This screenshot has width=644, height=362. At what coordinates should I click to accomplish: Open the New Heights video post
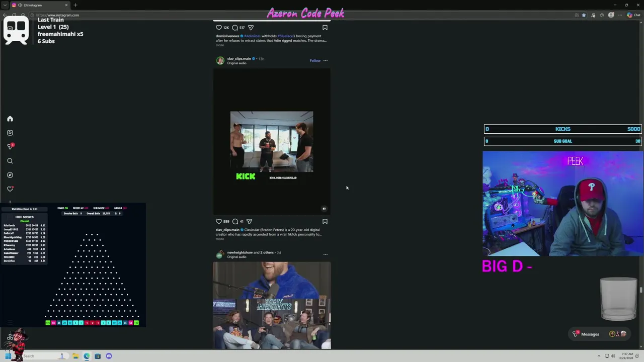pyautogui.click(x=272, y=305)
